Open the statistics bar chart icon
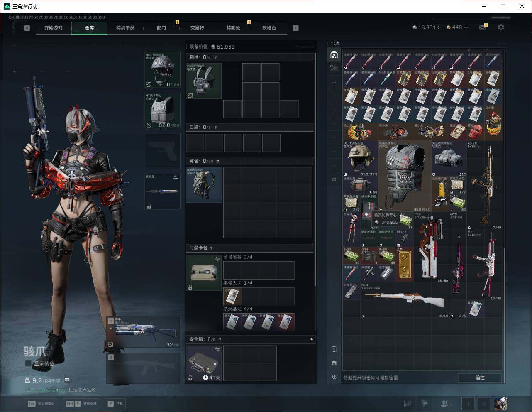Image resolution: width=532 pixels, height=412 pixels. (408, 404)
